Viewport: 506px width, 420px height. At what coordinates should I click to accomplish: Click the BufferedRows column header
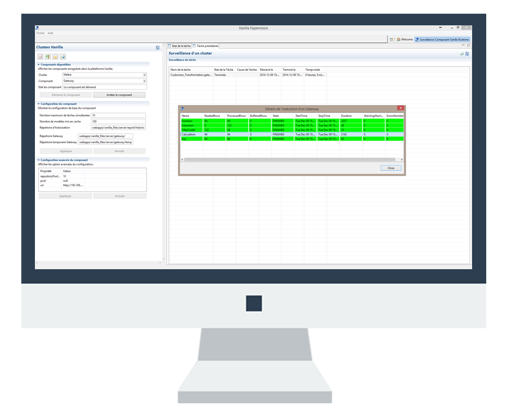260,115
